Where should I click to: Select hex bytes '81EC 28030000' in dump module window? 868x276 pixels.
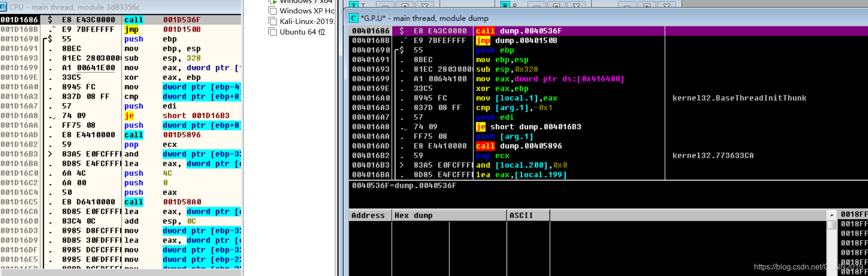[x=443, y=69]
